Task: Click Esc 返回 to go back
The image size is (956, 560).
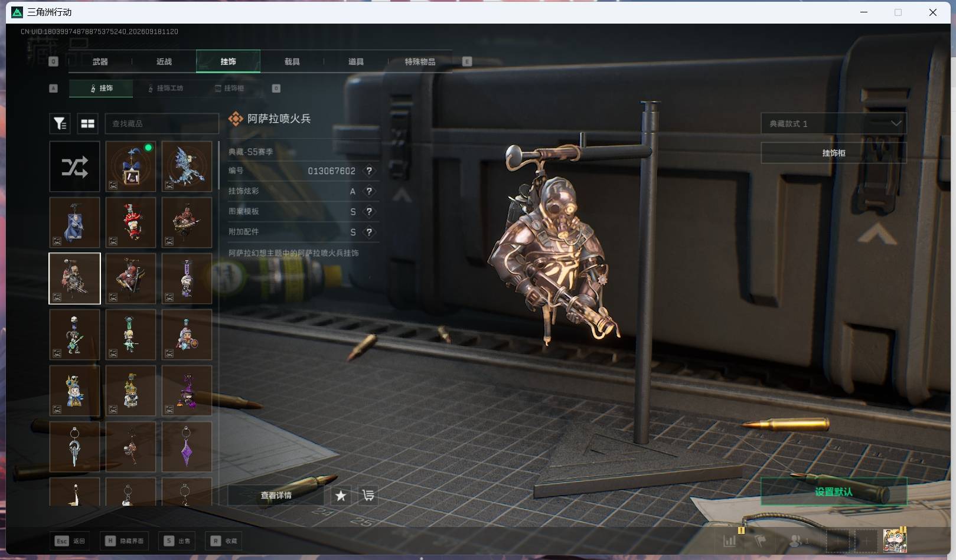Action: [x=70, y=541]
